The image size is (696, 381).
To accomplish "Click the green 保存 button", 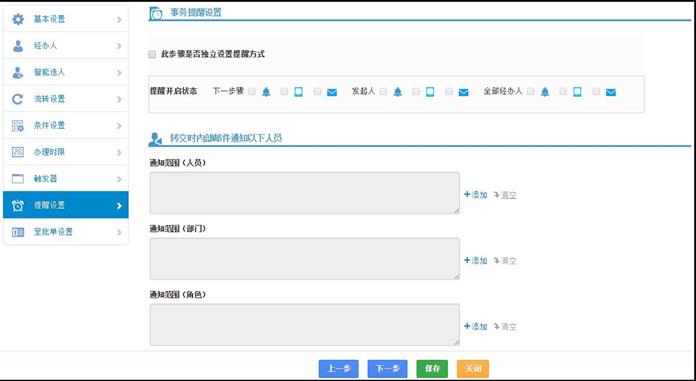I will [432, 369].
